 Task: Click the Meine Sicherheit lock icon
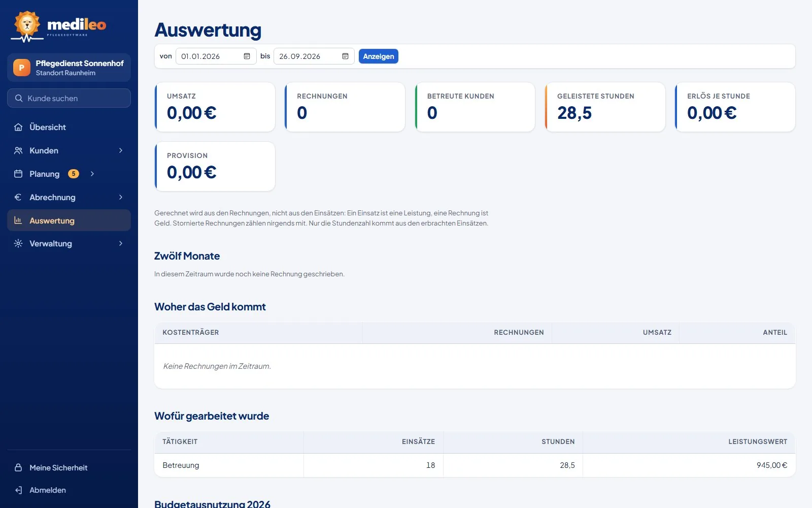pyautogui.click(x=18, y=467)
